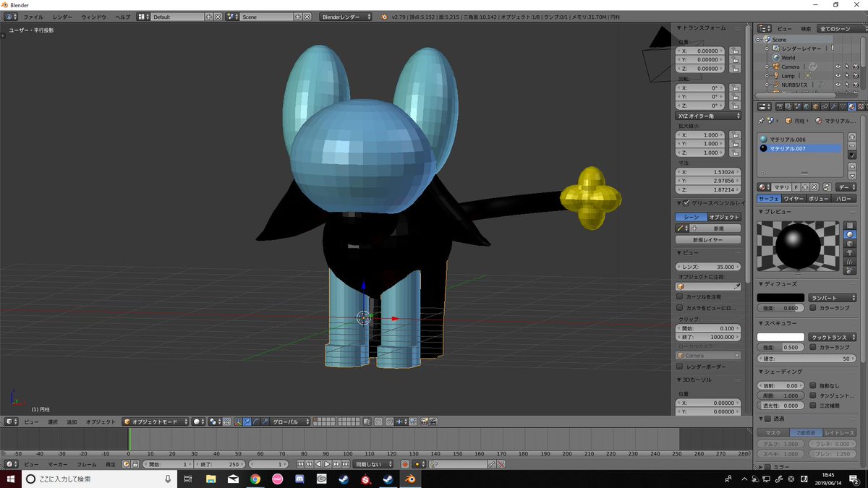This screenshot has height=488, width=868.
Task: Open Chrome from the taskbar
Action: coord(255,479)
